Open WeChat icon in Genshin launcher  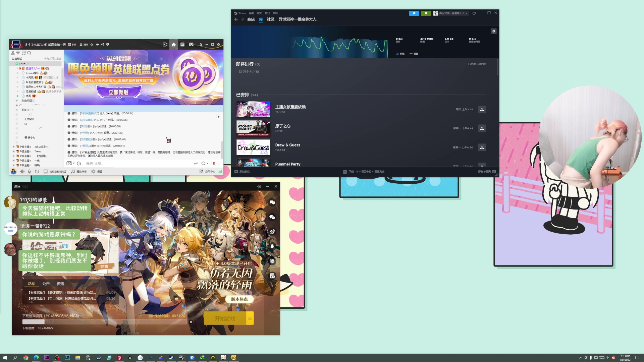tap(272, 217)
